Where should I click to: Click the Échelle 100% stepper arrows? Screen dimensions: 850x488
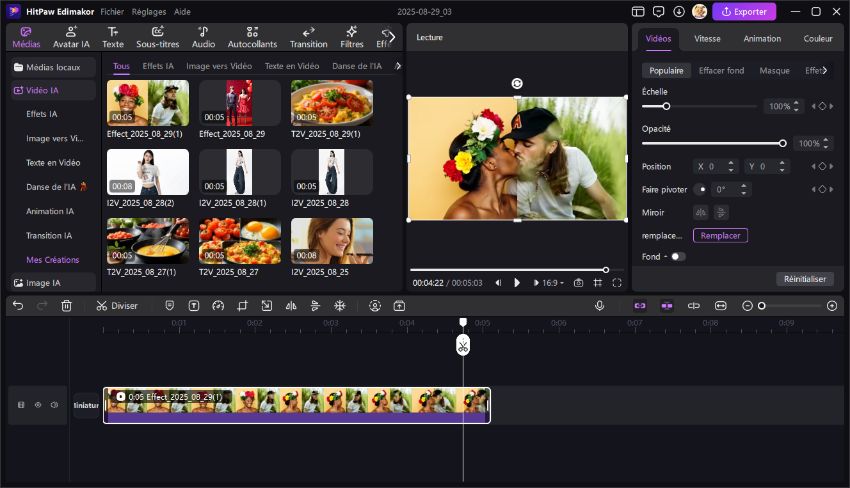796,106
